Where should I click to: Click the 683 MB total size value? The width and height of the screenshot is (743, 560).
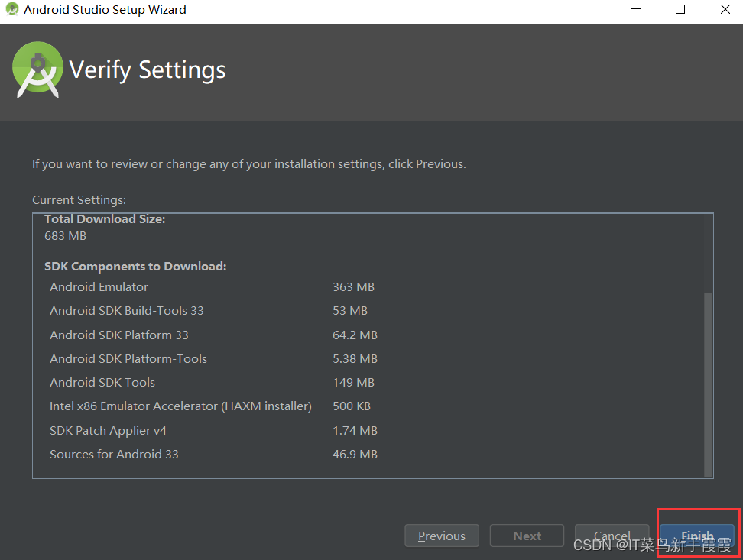66,235
